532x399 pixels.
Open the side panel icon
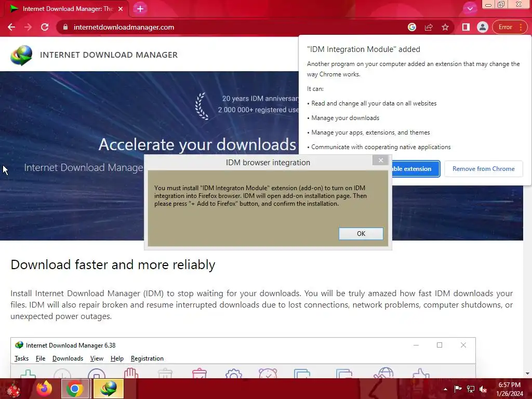tap(466, 27)
